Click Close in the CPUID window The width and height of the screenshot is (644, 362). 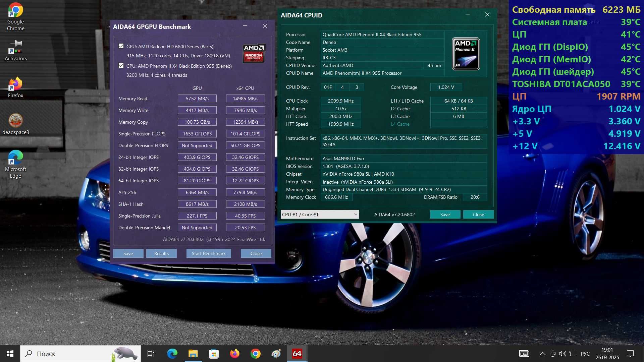click(478, 215)
